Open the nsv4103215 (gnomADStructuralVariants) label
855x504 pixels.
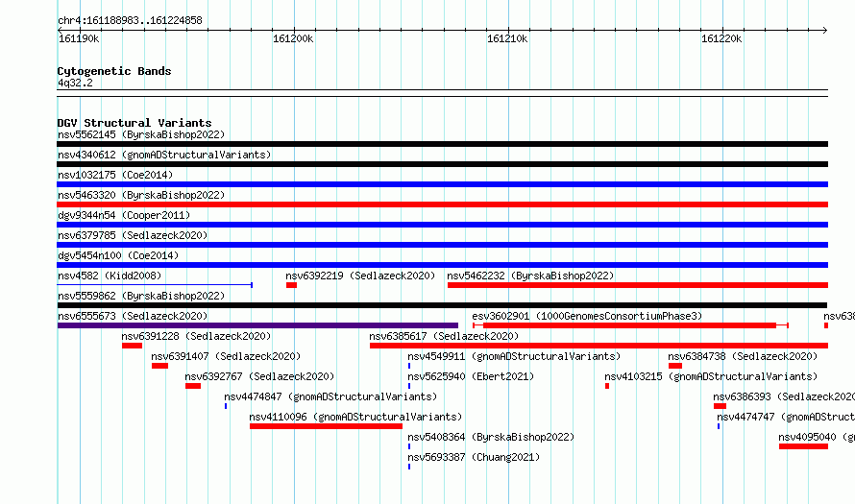(711, 376)
